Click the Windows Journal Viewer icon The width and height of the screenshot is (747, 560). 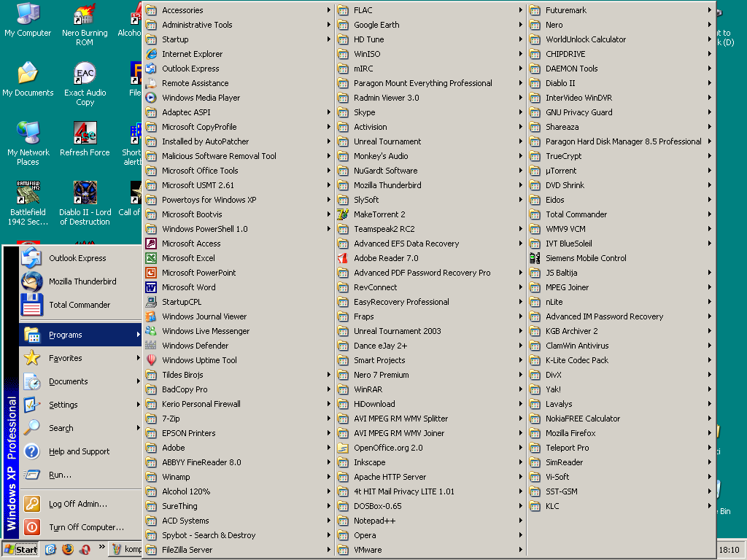point(151,316)
